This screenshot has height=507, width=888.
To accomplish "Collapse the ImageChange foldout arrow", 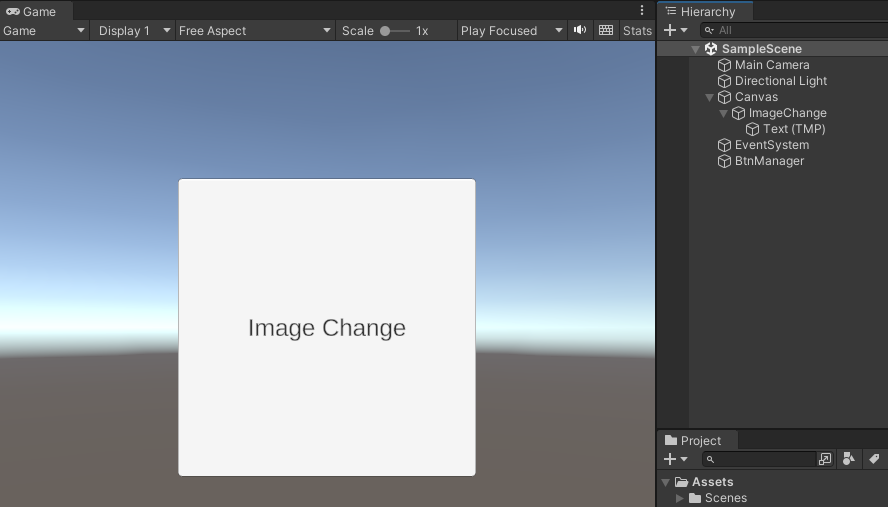I will 723,113.
